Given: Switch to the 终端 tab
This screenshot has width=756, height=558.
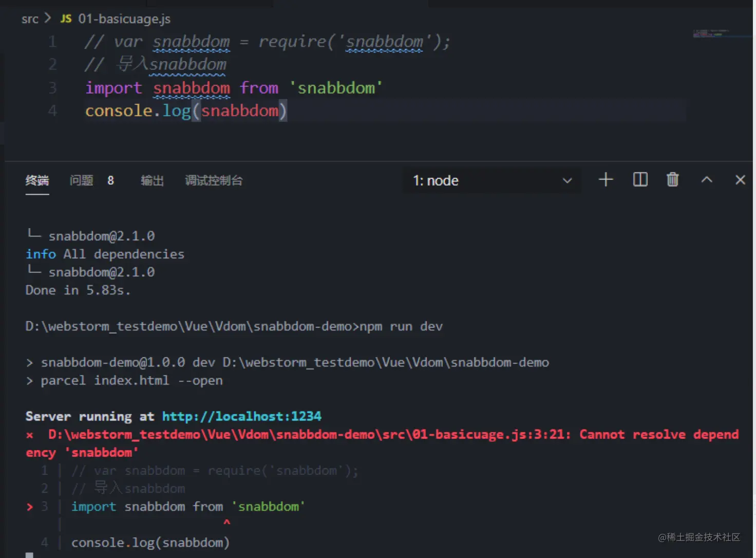Looking at the screenshot, I should pyautogui.click(x=37, y=180).
